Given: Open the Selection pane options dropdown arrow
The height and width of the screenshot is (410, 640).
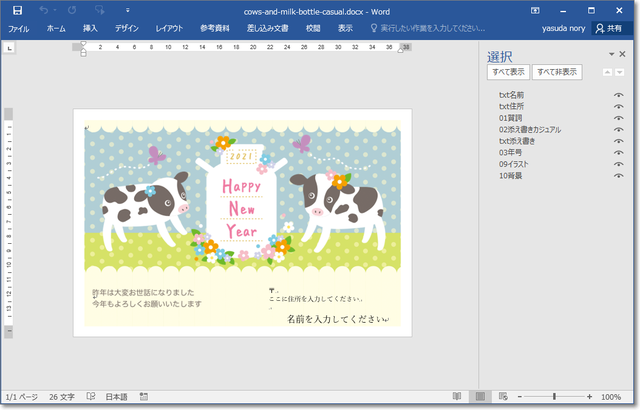Looking at the screenshot, I should [x=609, y=54].
